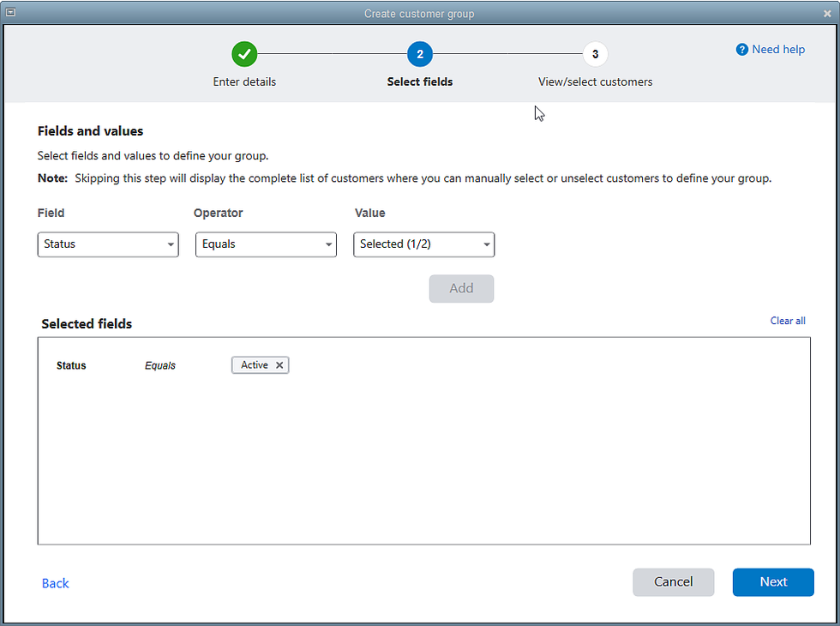Image resolution: width=840 pixels, height=626 pixels.
Task: Click the Active value tag label
Action: coord(254,365)
